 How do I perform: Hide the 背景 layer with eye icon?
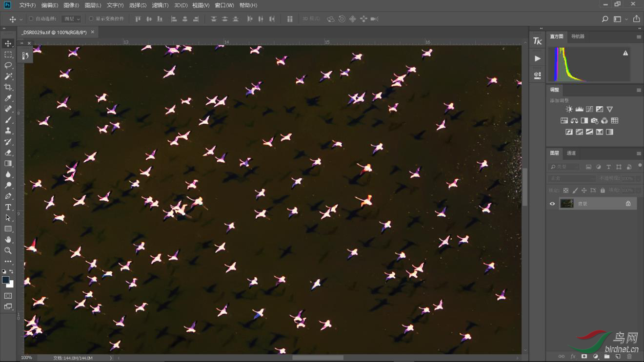pos(552,204)
